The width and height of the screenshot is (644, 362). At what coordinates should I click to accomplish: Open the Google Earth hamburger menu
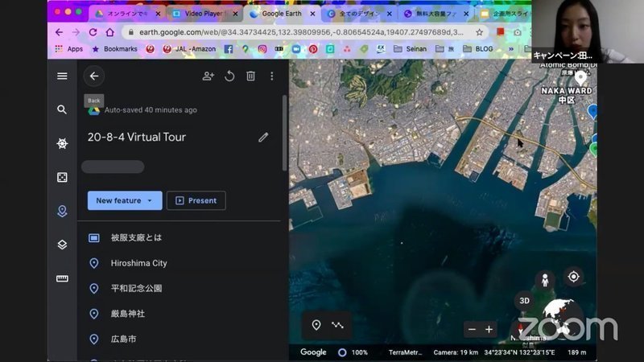(x=62, y=76)
